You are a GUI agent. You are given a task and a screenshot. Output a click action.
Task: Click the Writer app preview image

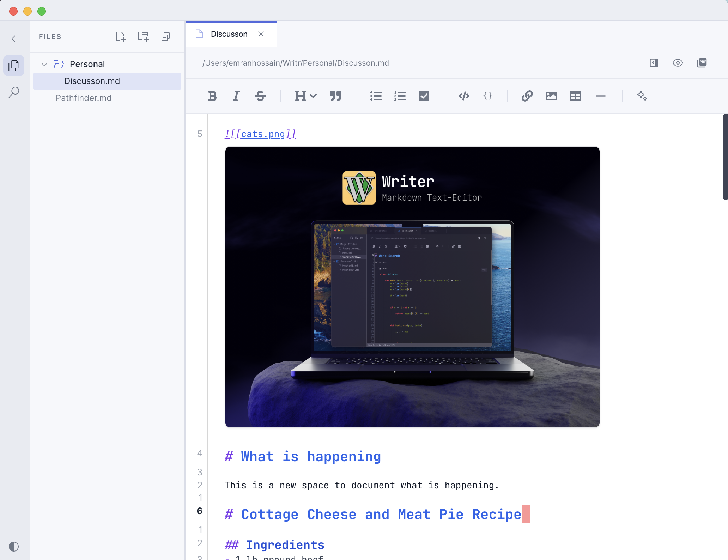click(412, 287)
